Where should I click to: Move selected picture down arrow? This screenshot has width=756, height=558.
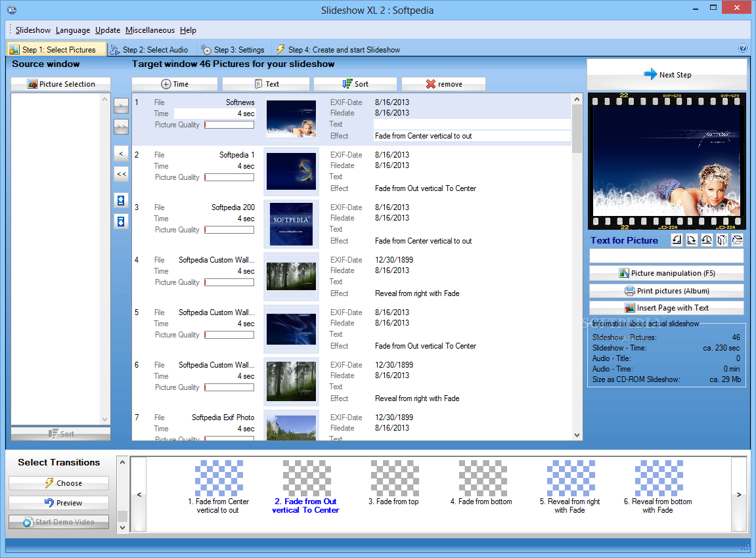(121, 221)
